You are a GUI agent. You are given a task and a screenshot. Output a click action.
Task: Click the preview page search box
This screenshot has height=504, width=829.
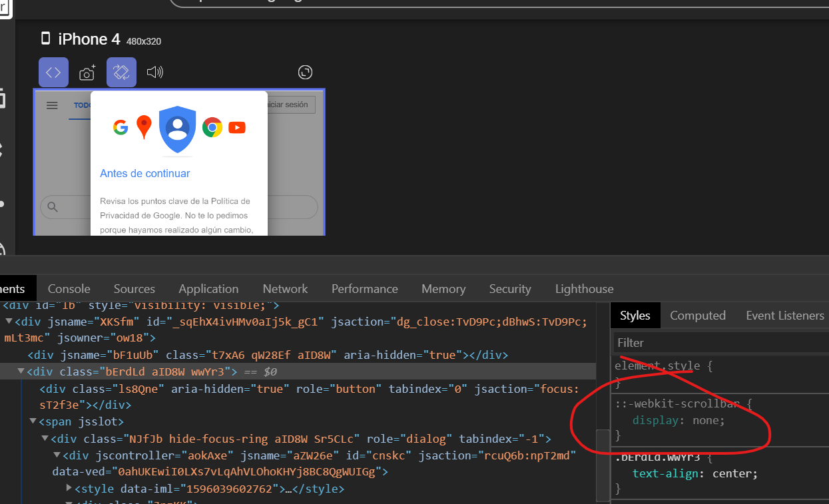[179, 207]
